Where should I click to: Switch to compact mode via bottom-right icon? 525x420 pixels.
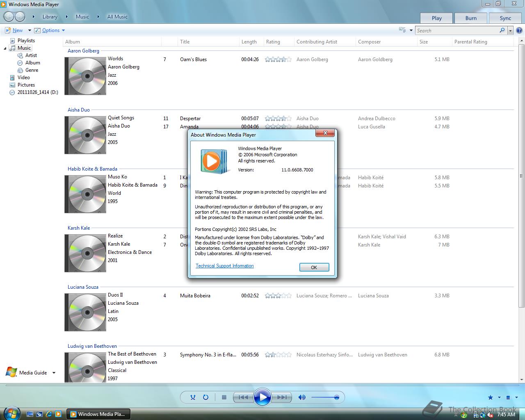(x=508, y=397)
